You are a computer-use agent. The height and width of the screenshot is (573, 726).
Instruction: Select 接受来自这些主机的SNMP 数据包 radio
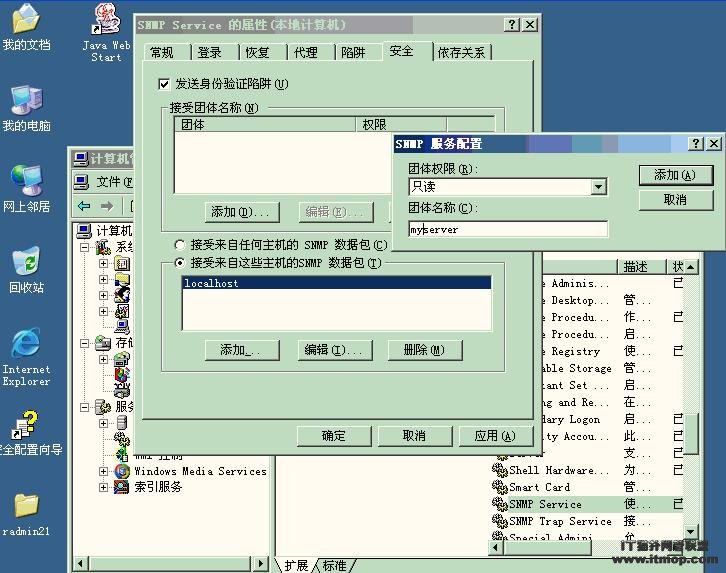pyautogui.click(x=180, y=263)
